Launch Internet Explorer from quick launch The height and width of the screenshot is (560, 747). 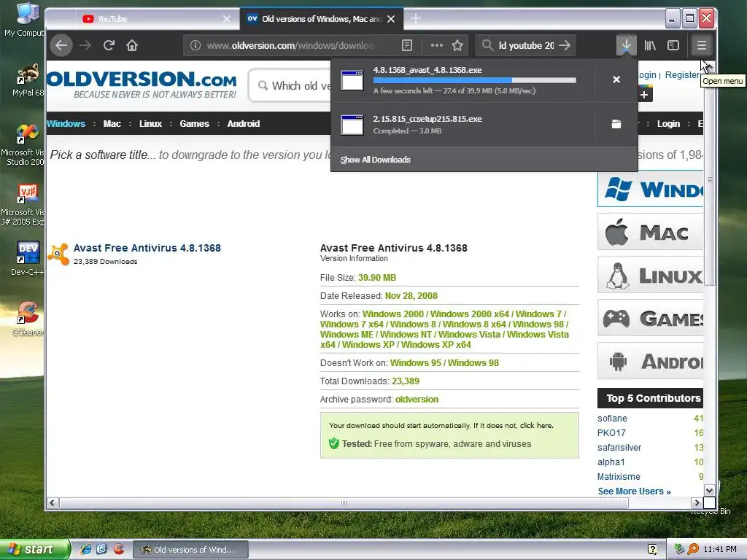[x=86, y=549]
